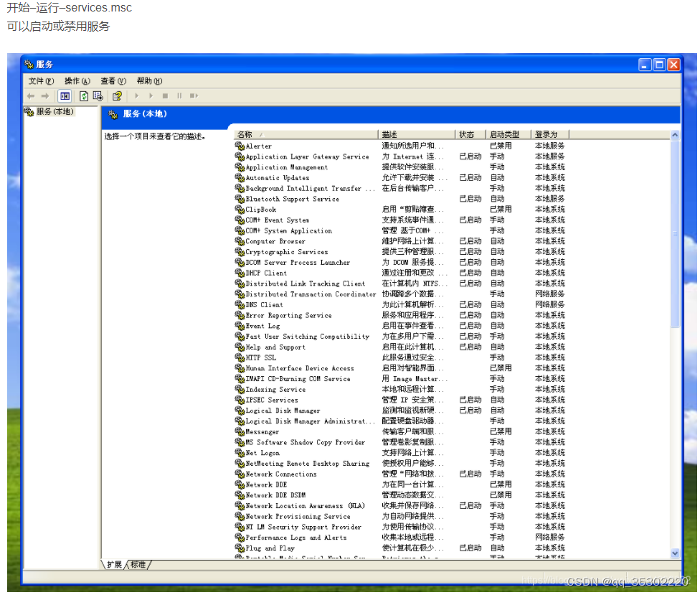Toggle the show/hide console tree icon

point(65,96)
